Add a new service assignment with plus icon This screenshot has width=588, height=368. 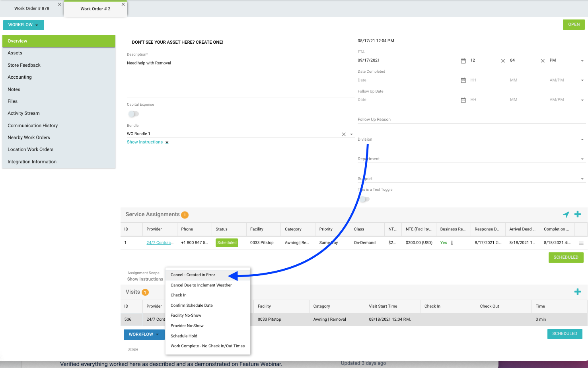(x=578, y=215)
